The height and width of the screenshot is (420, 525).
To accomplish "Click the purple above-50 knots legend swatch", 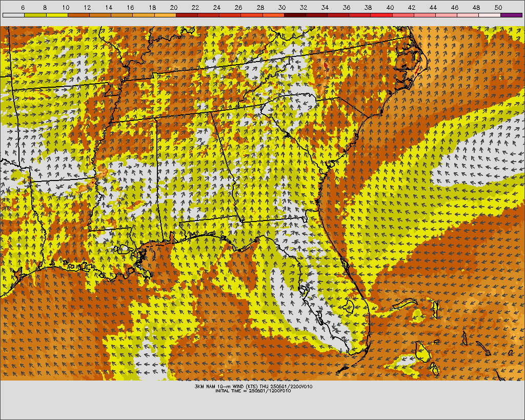I will click(x=511, y=15).
